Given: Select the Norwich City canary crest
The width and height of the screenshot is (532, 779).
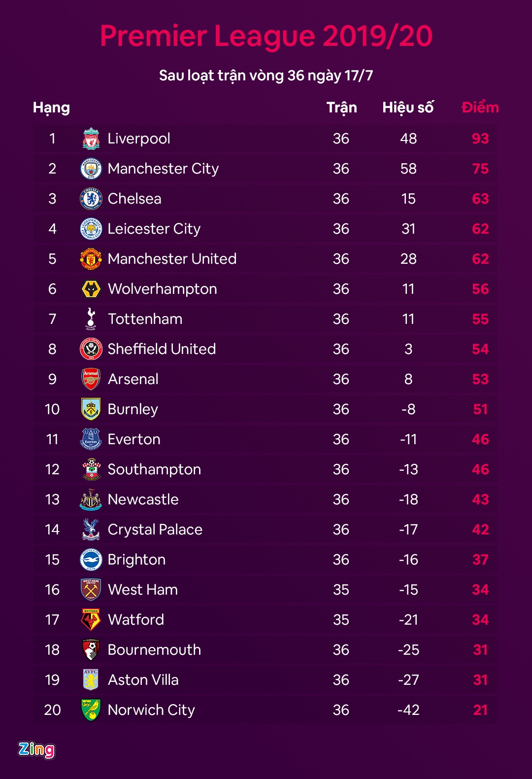Looking at the screenshot, I should coord(91,710).
